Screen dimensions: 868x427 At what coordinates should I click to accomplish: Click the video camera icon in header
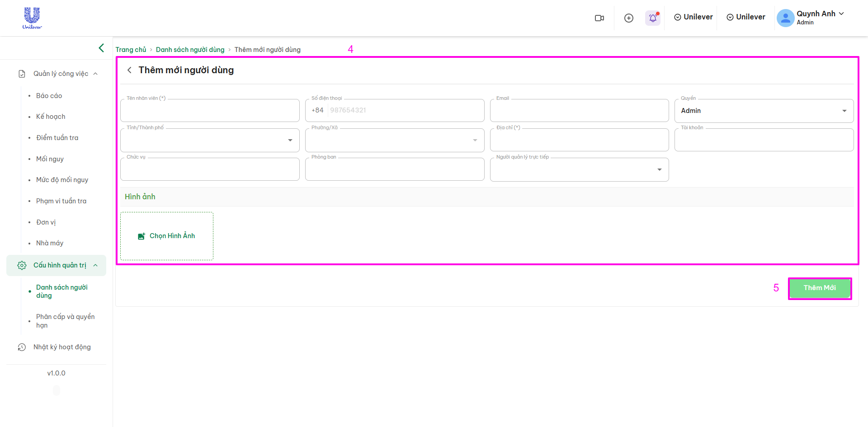coord(599,18)
